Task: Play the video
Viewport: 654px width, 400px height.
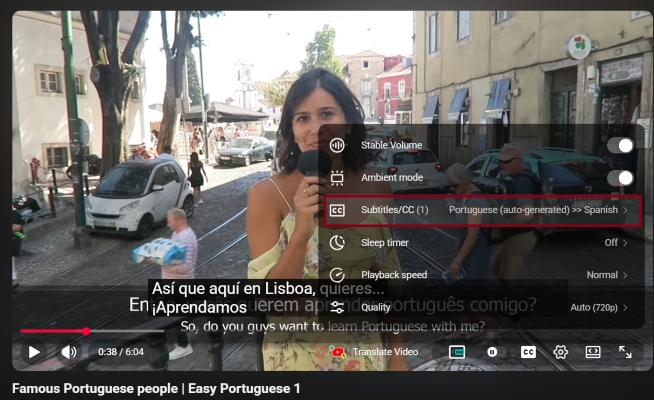Action: [34, 352]
